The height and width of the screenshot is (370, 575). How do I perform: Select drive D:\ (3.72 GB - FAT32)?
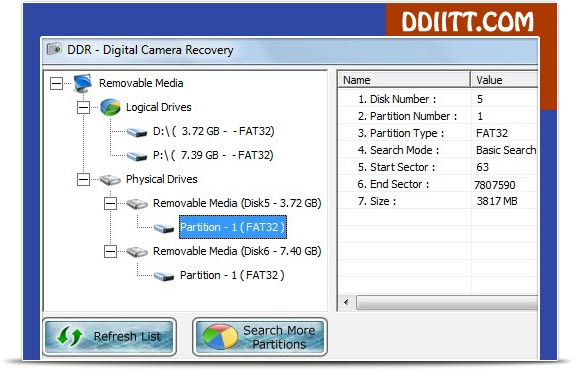213,131
